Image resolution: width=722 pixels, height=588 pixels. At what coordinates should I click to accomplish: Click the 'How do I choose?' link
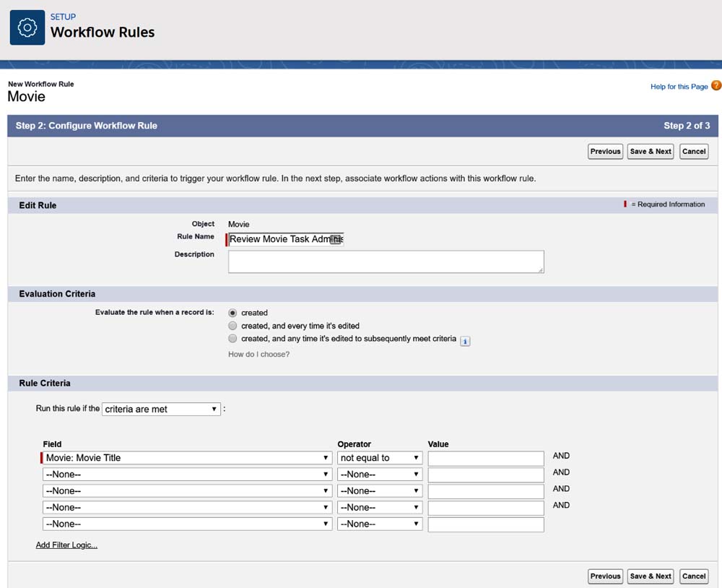click(x=258, y=354)
